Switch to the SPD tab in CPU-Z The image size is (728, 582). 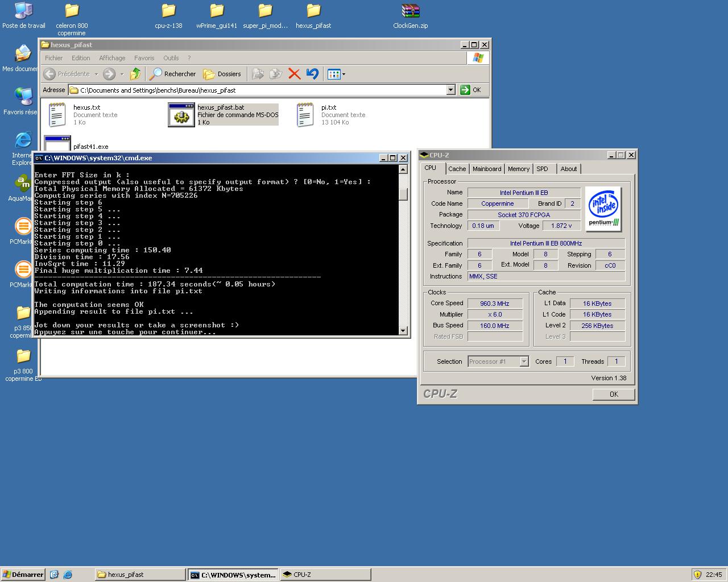(542, 169)
